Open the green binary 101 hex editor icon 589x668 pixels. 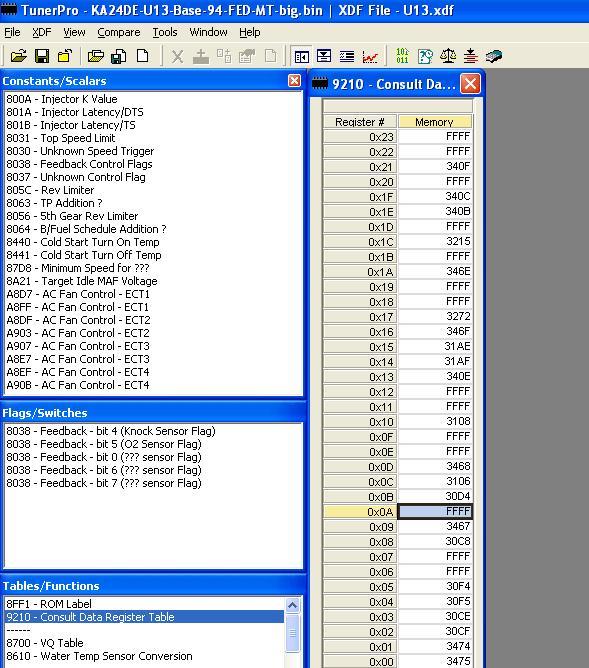pyautogui.click(x=402, y=56)
